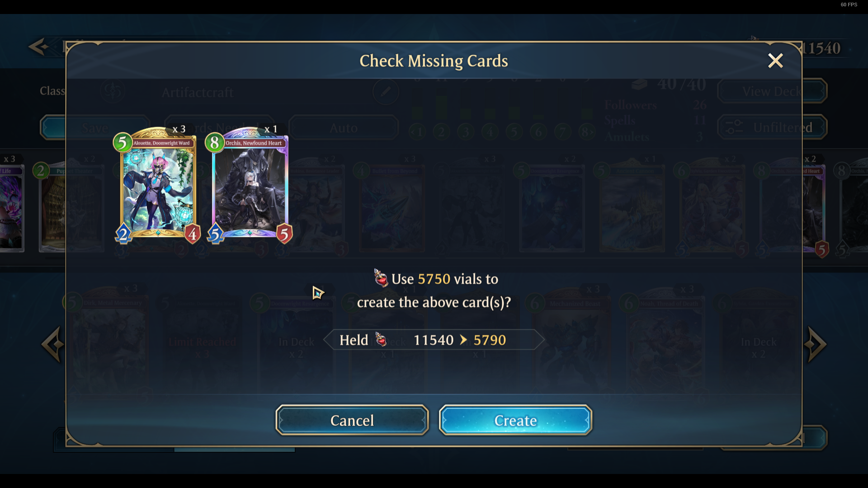Screen dimensions: 868x488
Task: Click the dimmed Auto button
Action: click(x=344, y=128)
